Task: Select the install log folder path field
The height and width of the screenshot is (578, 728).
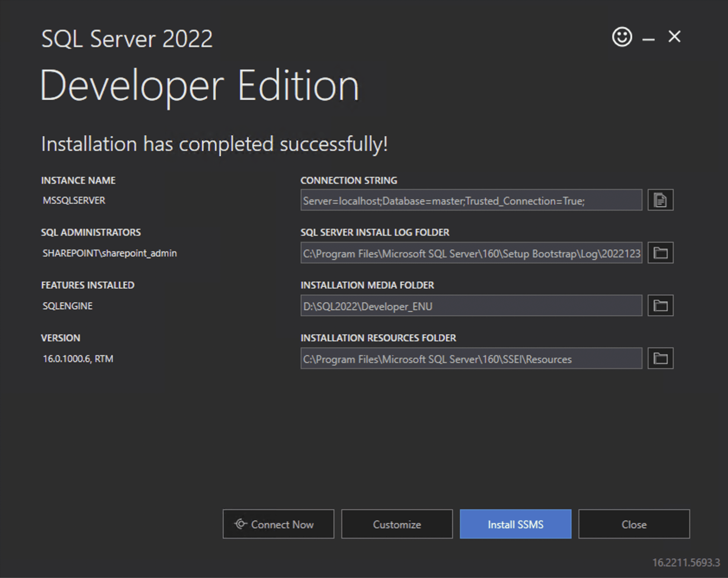Action: [471, 253]
